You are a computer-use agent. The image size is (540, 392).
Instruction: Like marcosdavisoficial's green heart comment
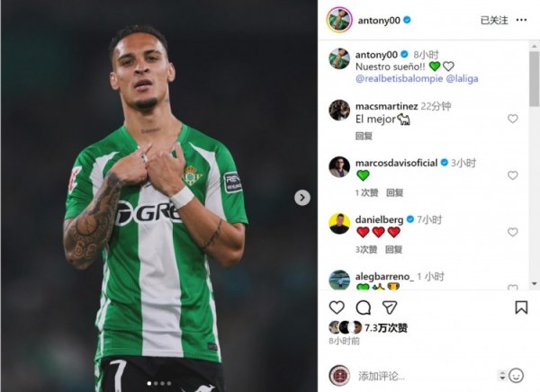(x=512, y=175)
